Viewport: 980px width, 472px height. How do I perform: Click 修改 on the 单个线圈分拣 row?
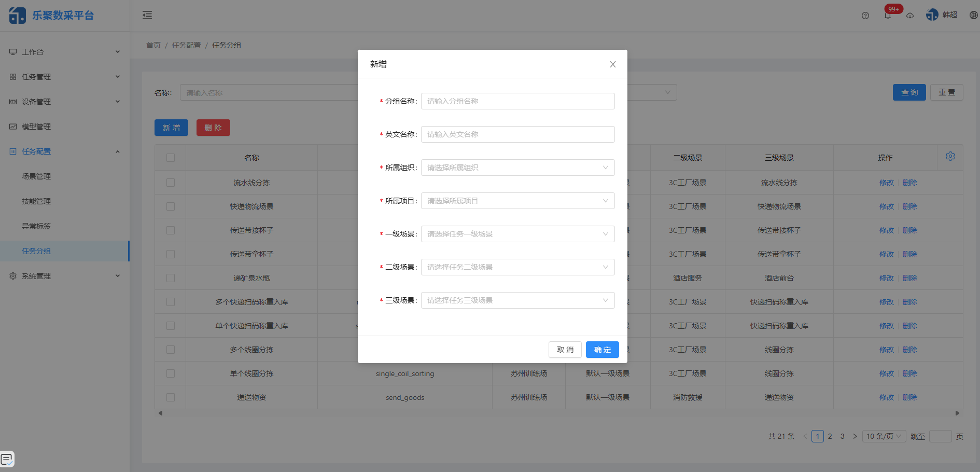click(x=886, y=373)
